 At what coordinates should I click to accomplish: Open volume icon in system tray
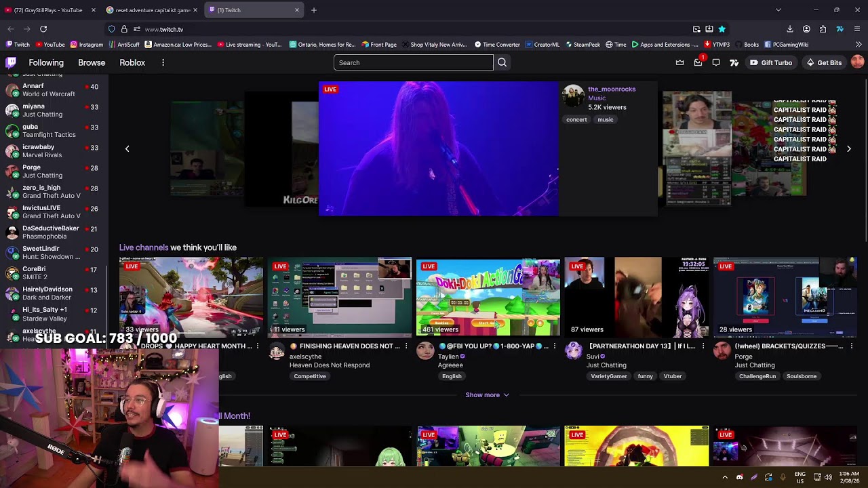pos(828,477)
